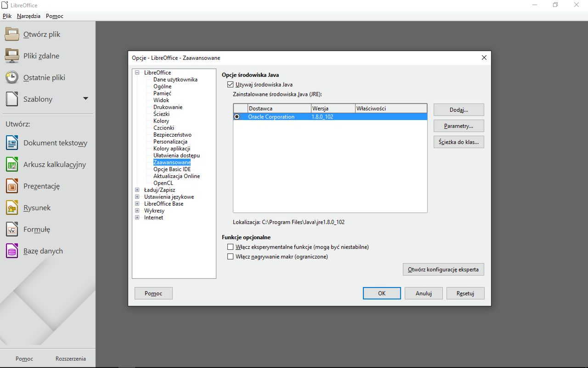588x368 pixels.
Task: Click the dialog's Pomoc button
Action: (153, 293)
